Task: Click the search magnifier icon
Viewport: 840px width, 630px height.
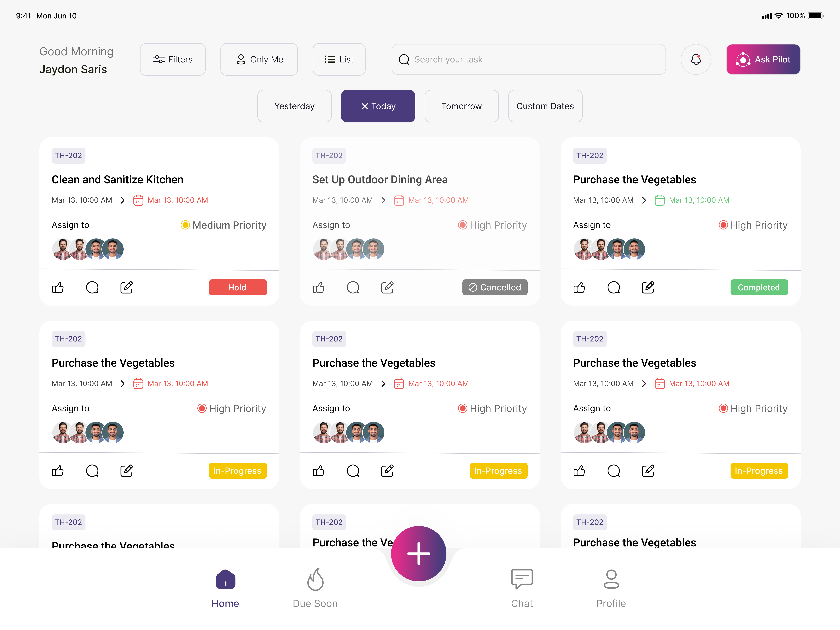Action: [x=404, y=60]
